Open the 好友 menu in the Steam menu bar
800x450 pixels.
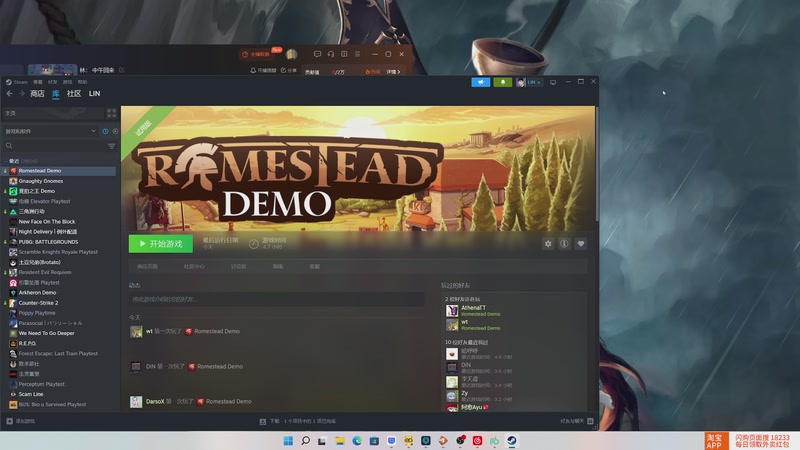[x=53, y=82]
